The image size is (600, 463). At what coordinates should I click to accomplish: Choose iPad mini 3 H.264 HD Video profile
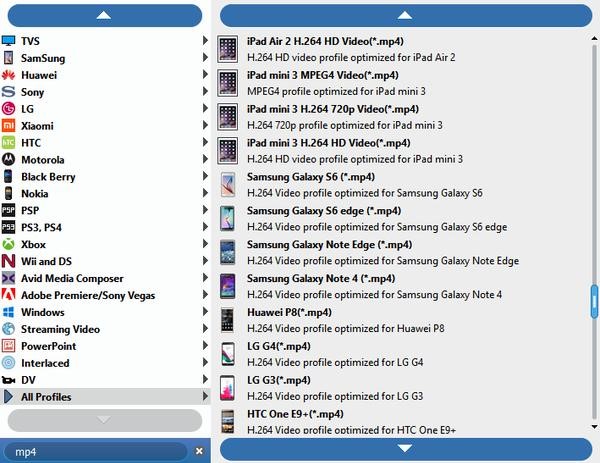click(x=404, y=151)
